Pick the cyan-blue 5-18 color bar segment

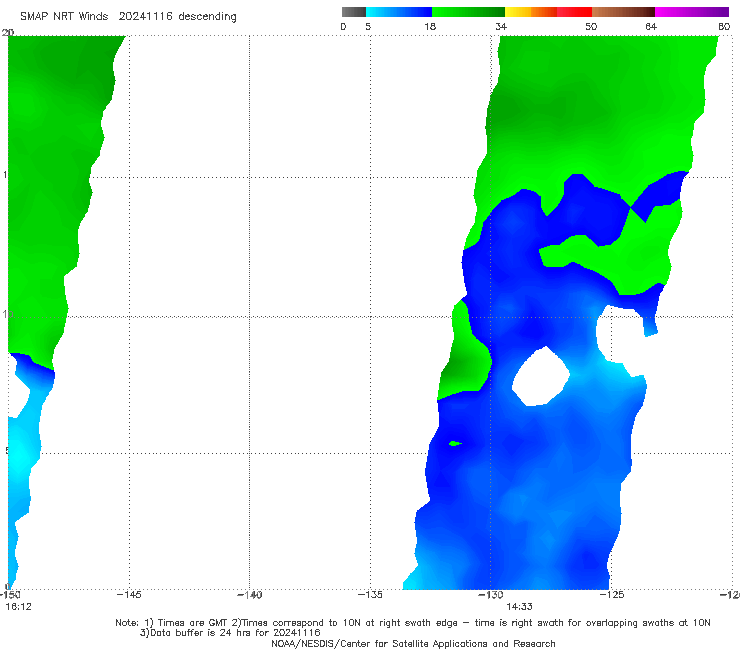[399, 12]
